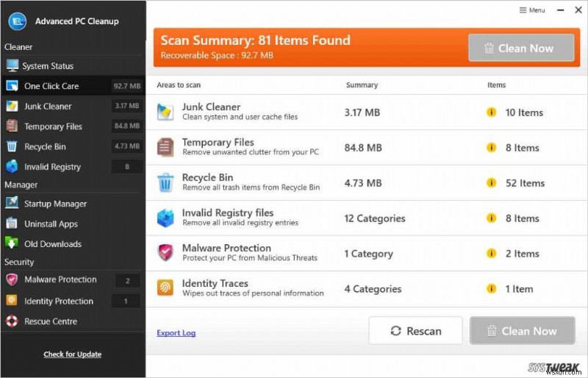The image size is (588, 378).
Task: Click '12 Categories' summary text
Action: 375,218
